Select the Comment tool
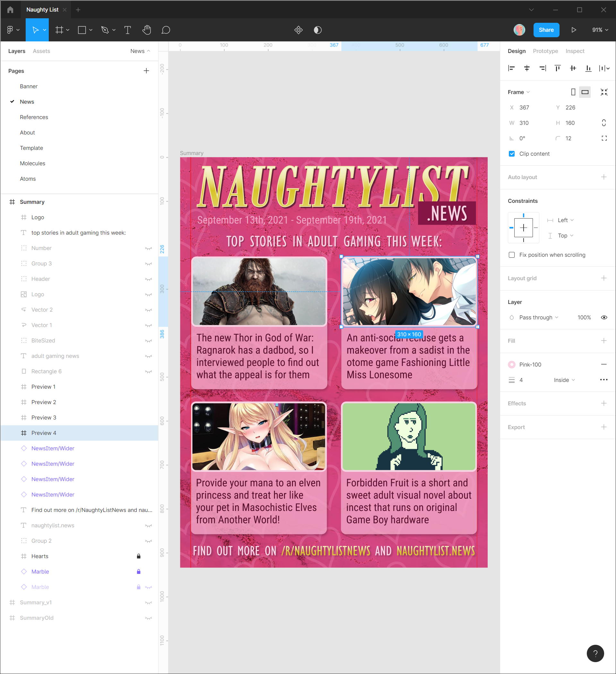This screenshot has height=674, width=616. pos(166,30)
